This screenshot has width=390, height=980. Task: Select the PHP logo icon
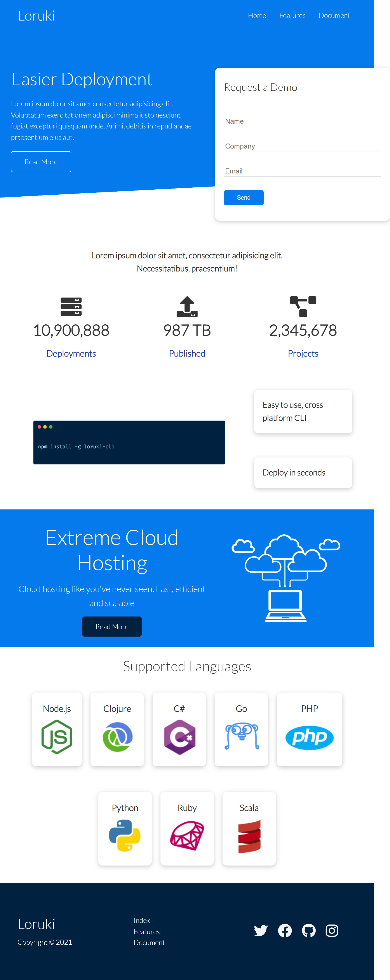(310, 738)
